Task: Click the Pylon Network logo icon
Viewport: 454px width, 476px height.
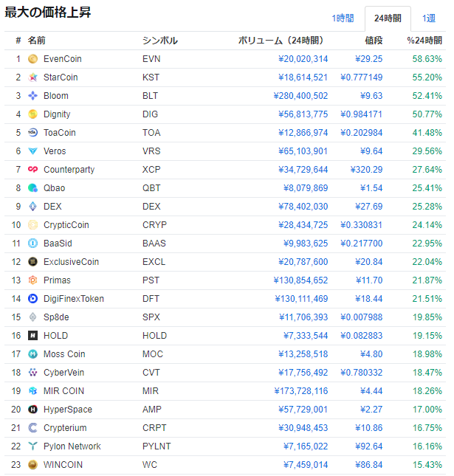Action: [32, 446]
